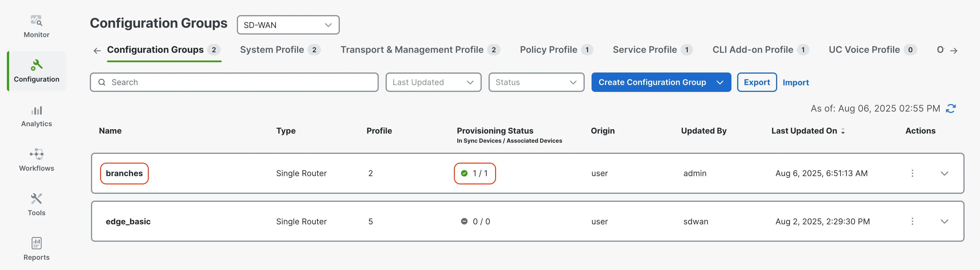Expand the branches configuration group row

(x=944, y=174)
